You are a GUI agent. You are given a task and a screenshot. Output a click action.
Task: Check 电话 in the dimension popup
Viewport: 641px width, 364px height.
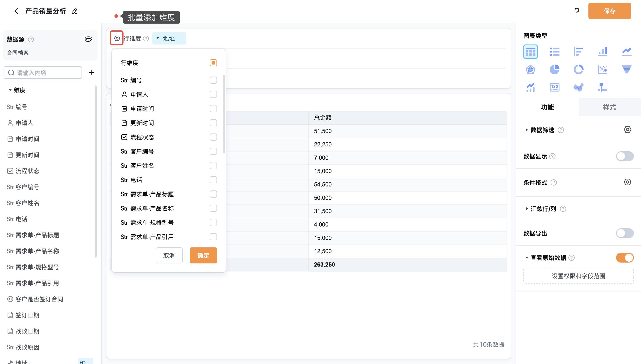tap(213, 180)
